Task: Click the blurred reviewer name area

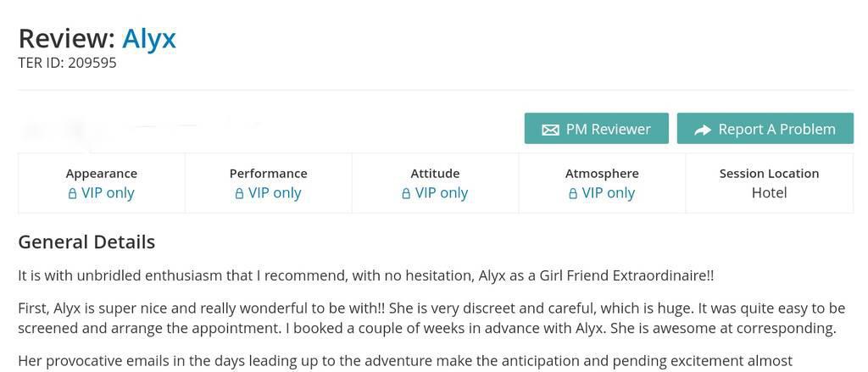Action: click(136, 130)
